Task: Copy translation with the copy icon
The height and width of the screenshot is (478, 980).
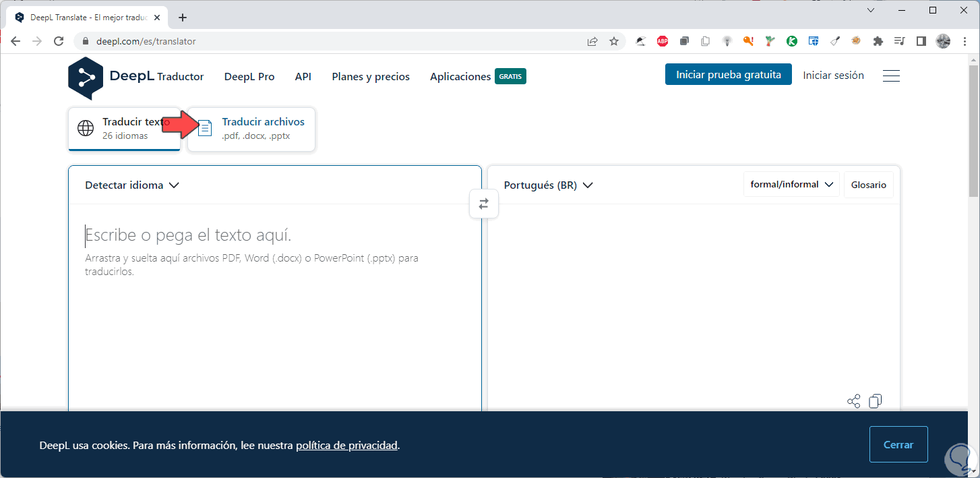Action: [876, 401]
